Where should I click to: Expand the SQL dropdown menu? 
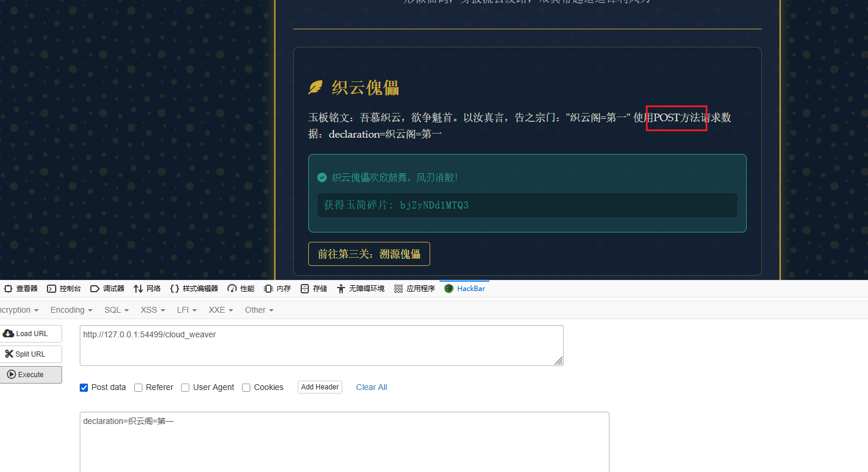(116, 310)
